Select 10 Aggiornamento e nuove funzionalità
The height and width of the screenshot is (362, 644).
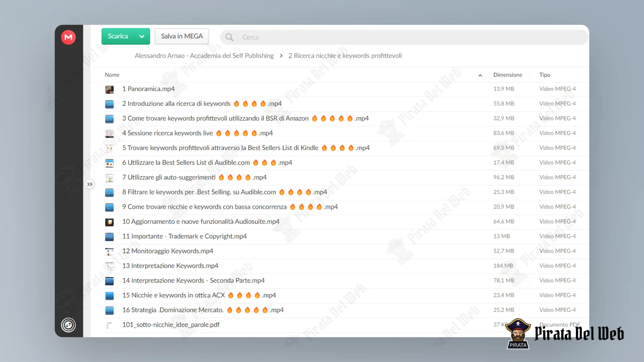coord(201,221)
